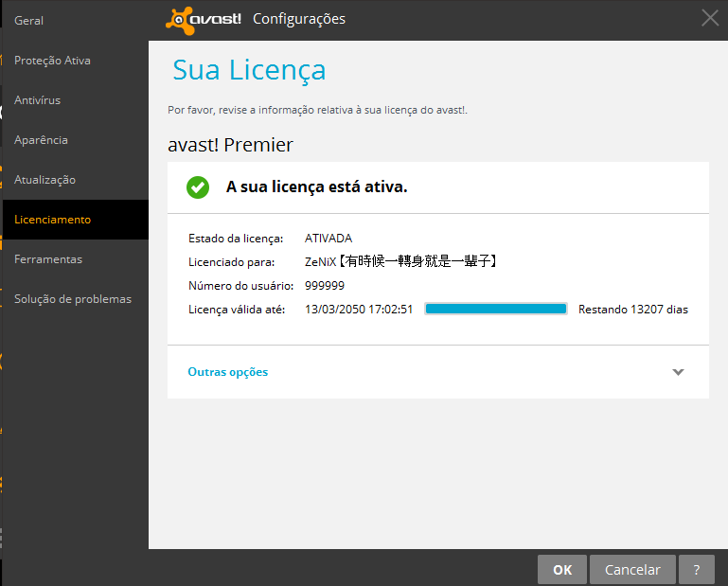728x586 pixels.
Task: Close the Configurações window
Action: 710,19
